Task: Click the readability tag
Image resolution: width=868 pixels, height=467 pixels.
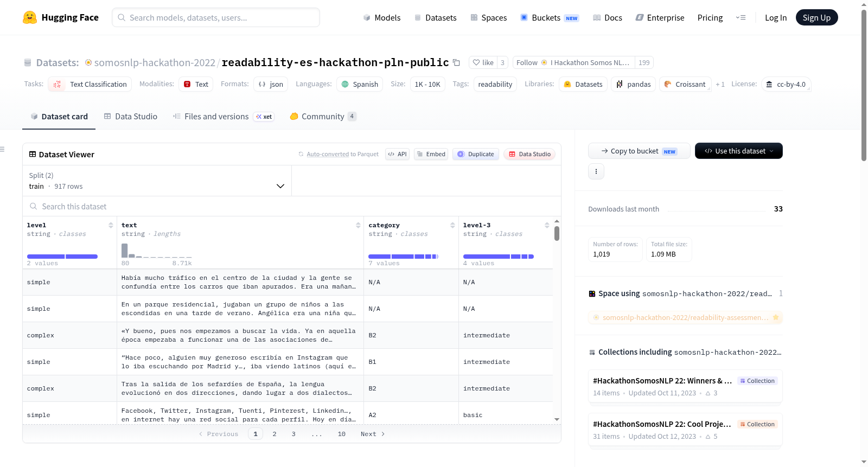Action: coord(495,84)
